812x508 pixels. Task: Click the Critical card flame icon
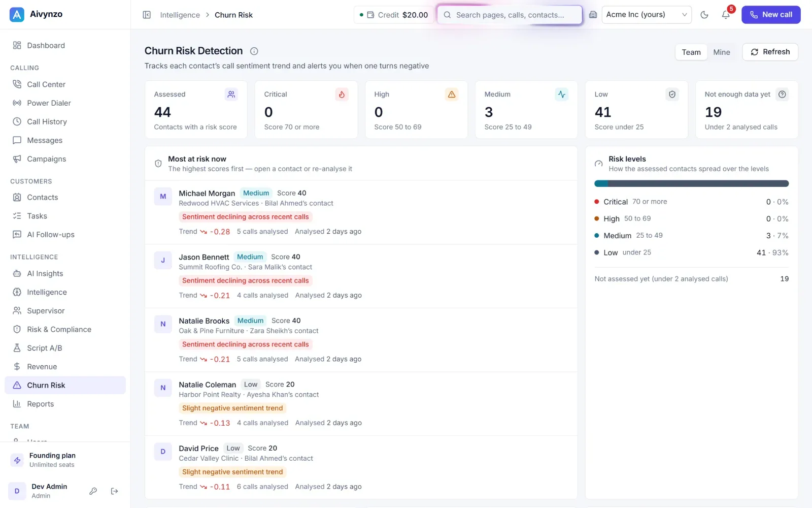tap(342, 94)
